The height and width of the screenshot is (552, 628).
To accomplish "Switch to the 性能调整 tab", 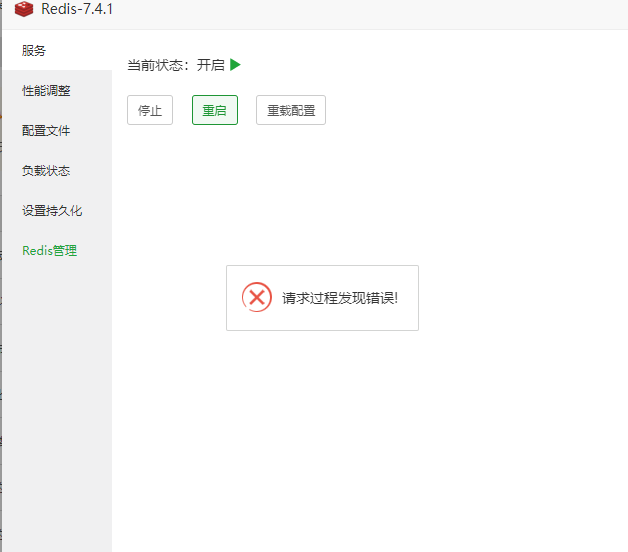I will pos(57,91).
